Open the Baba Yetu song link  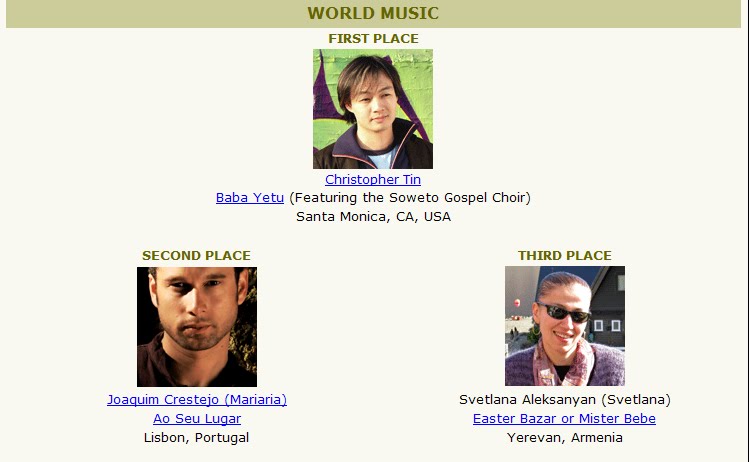[x=250, y=198]
